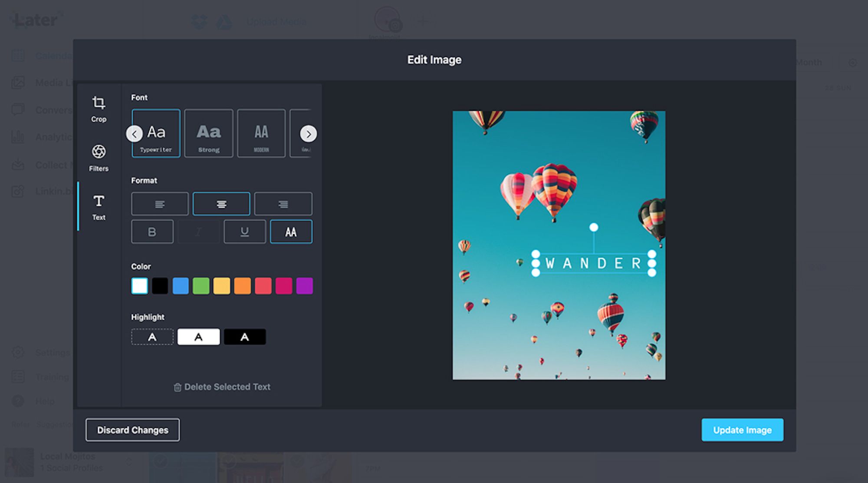Open Settings in background sidebar
Image resolution: width=868 pixels, height=483 pixels.
click(x=41, y=352)
